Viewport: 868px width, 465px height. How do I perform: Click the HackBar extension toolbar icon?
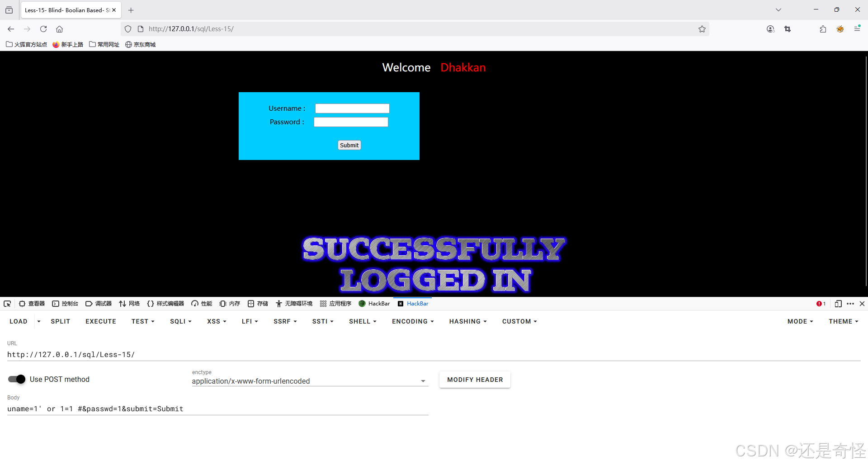coord(840,29)
